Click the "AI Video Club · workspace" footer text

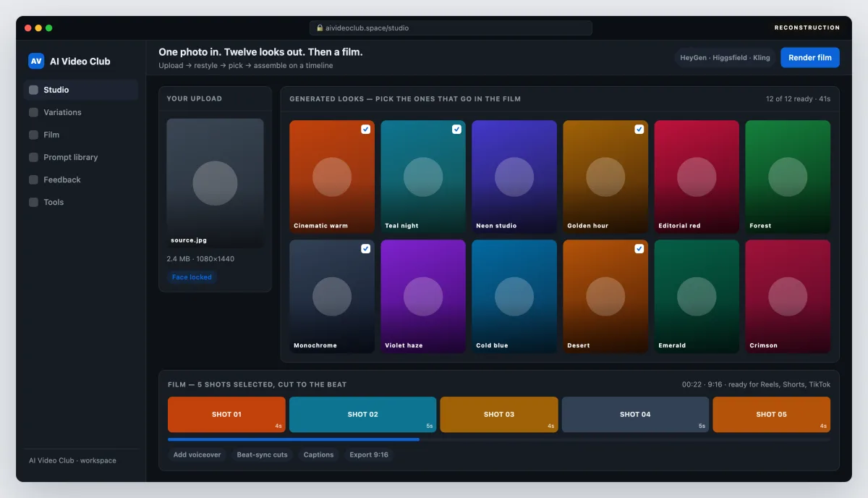tap(72, 460)
